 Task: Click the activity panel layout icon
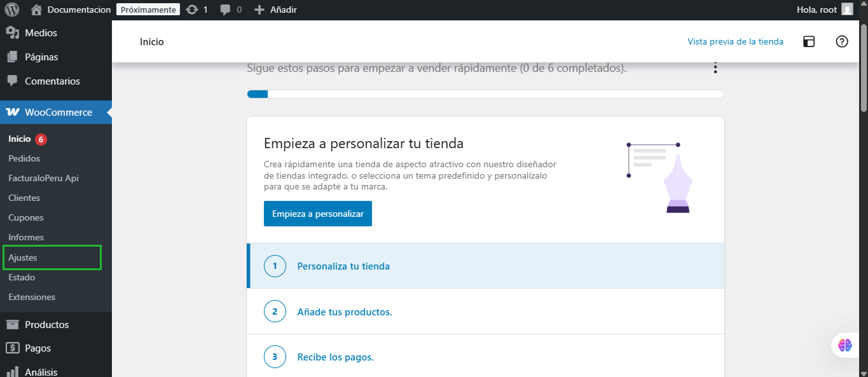click(x=809, y=42)
